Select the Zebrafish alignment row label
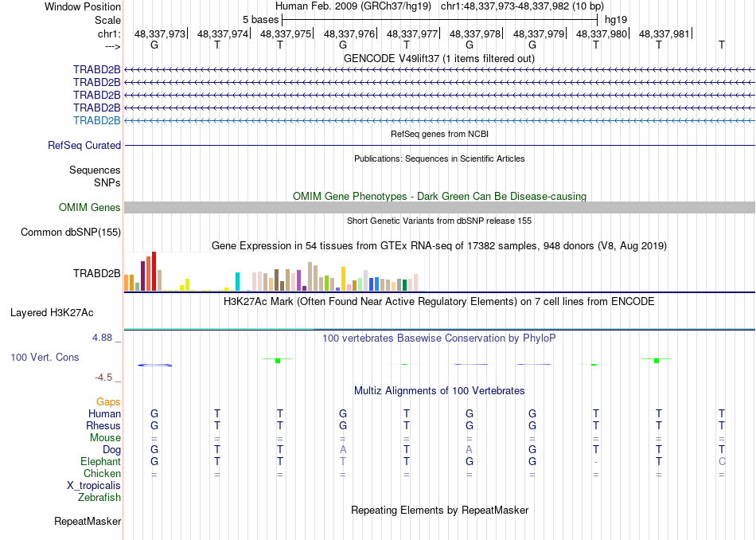 [99, 497]
